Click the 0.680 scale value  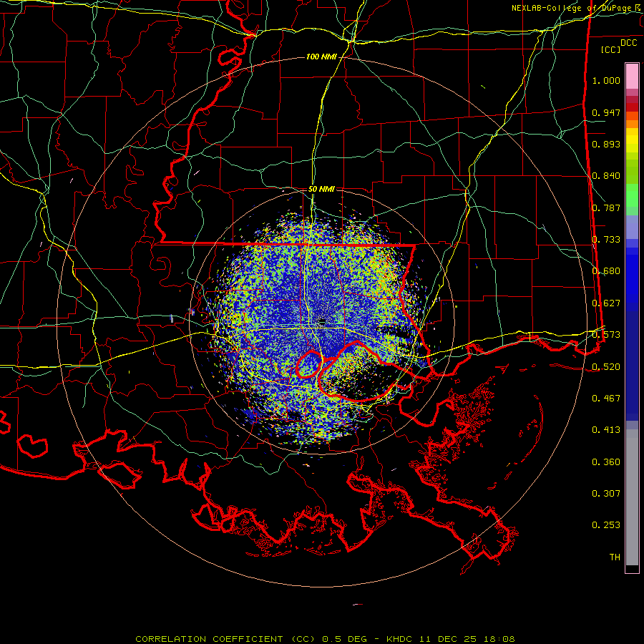606,271
